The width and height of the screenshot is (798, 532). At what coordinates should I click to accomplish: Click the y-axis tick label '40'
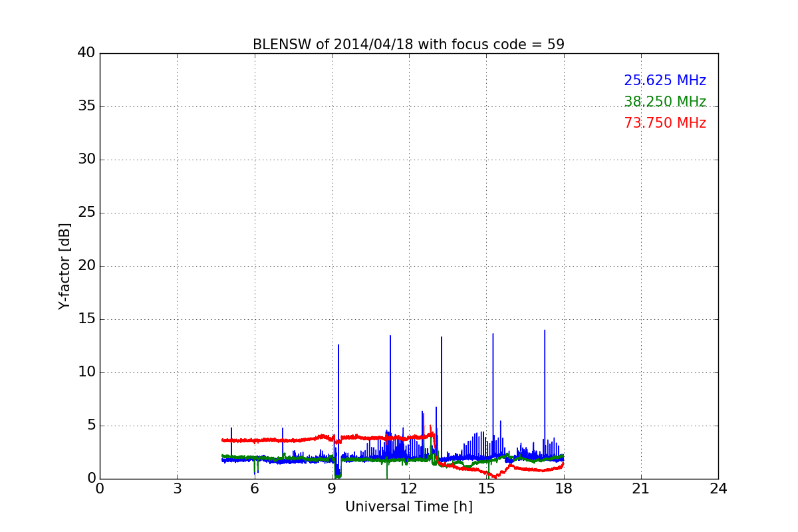(86, 53)
